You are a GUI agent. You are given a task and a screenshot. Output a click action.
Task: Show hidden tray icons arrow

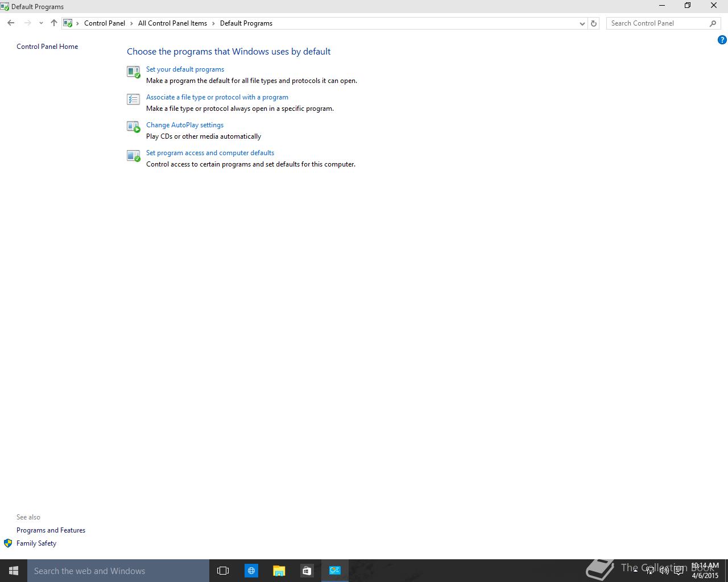click(635, 570)
